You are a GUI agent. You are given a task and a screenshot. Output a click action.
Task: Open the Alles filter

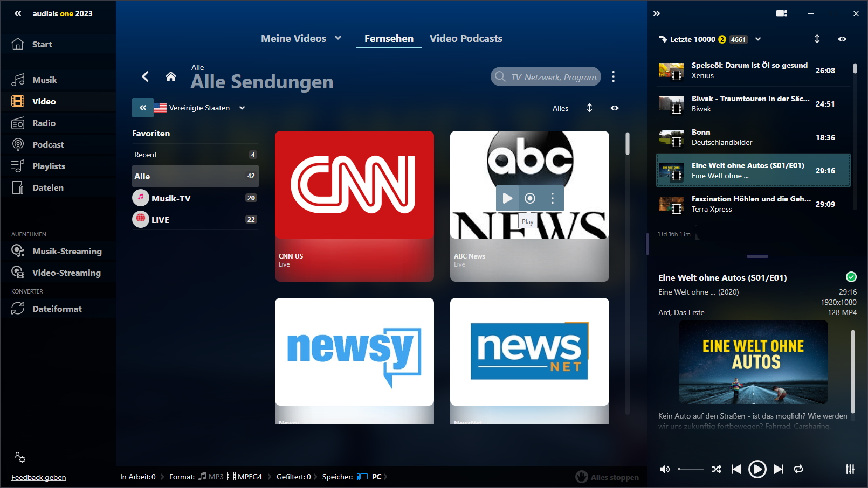(x=560, y=108)
